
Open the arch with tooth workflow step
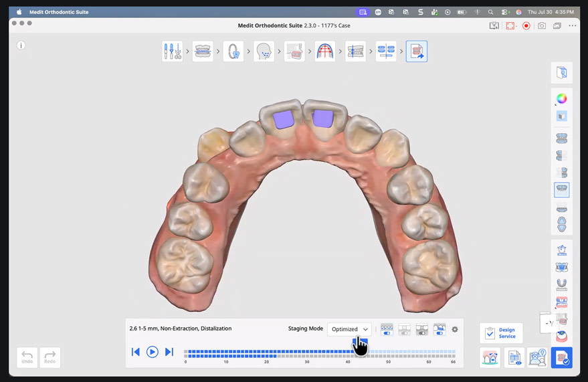tap(233, 52)
